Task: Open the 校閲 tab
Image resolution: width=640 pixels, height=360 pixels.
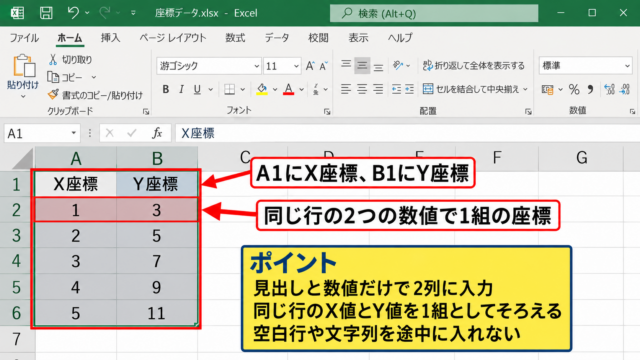Action: click(318, 38)
